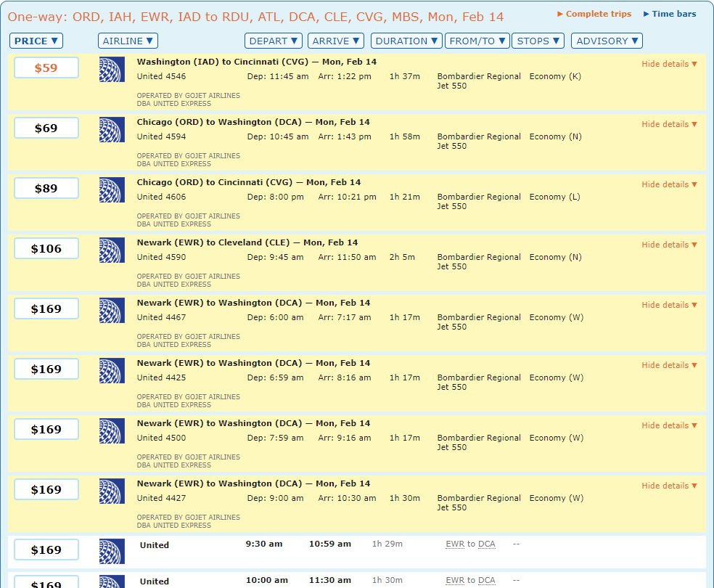Image resolution: width=714 pixels, height=588 pixels.
Task: Select $169 fare for United 4427
Action: pos(46,489)
